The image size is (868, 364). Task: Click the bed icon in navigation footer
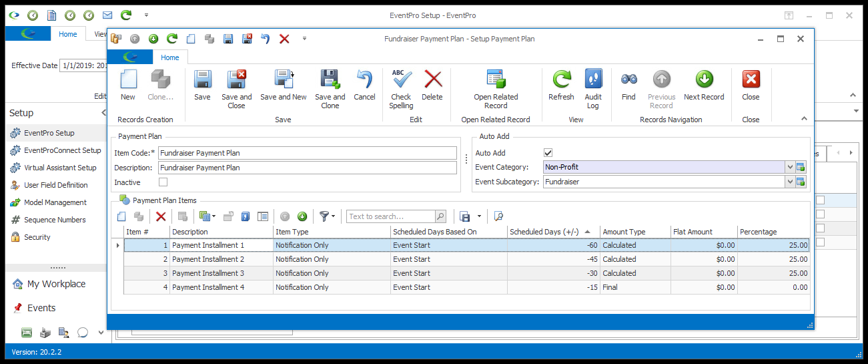(27, 332)
